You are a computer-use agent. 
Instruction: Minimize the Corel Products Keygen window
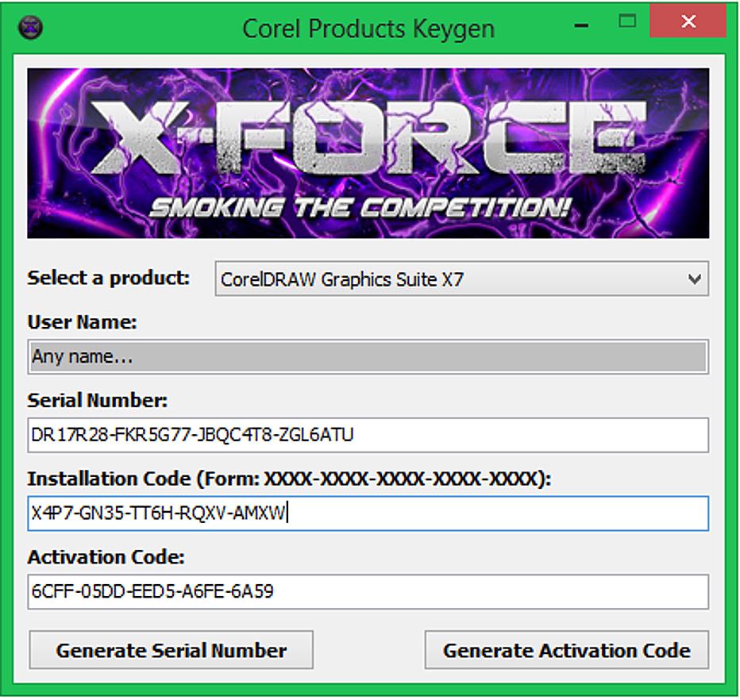point(582,25)
